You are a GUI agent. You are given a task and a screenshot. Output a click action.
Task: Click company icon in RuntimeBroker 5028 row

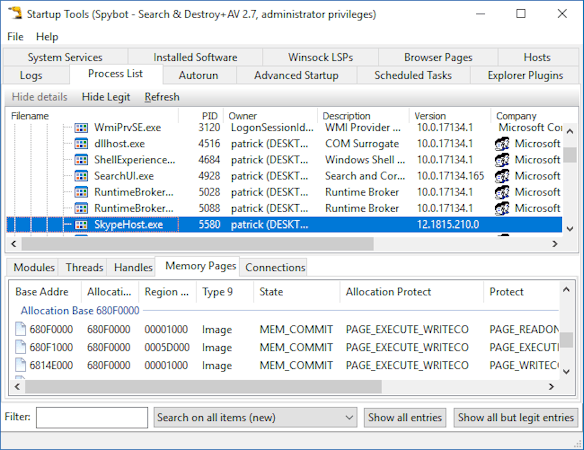click(502, 192)
